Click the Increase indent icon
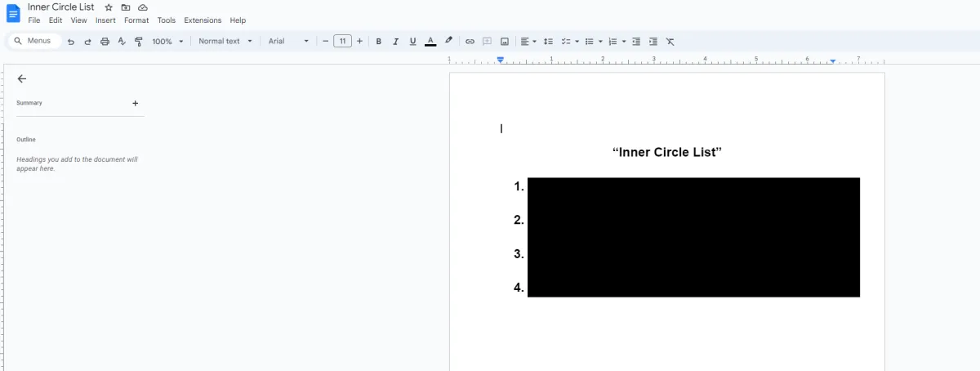980x371 pixels. pyautogui.click(x=653, y=41)
